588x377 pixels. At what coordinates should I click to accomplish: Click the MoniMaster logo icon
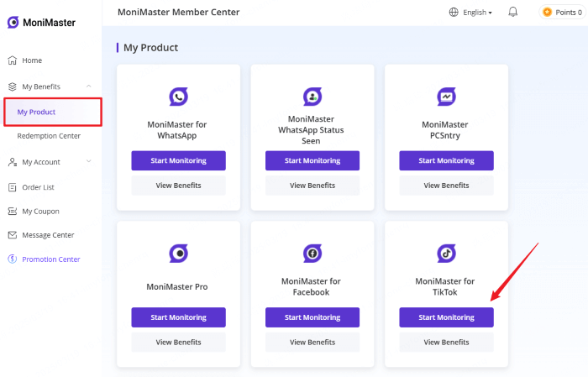(13, 22)
